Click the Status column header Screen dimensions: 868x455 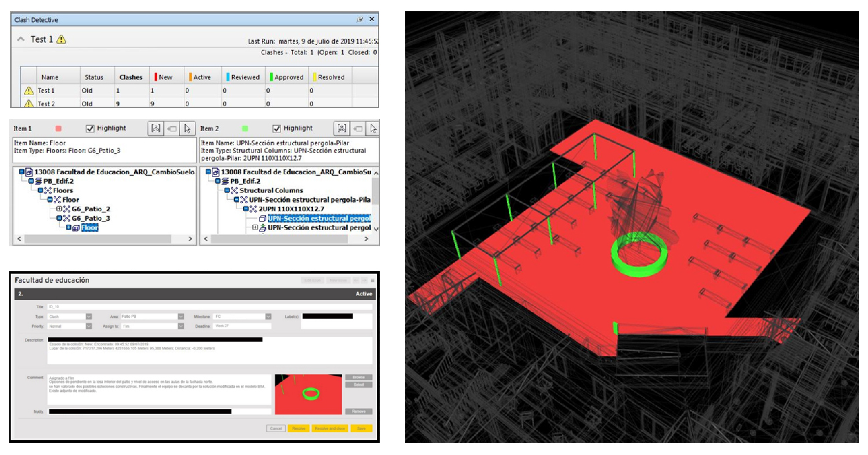coord(94,77)
